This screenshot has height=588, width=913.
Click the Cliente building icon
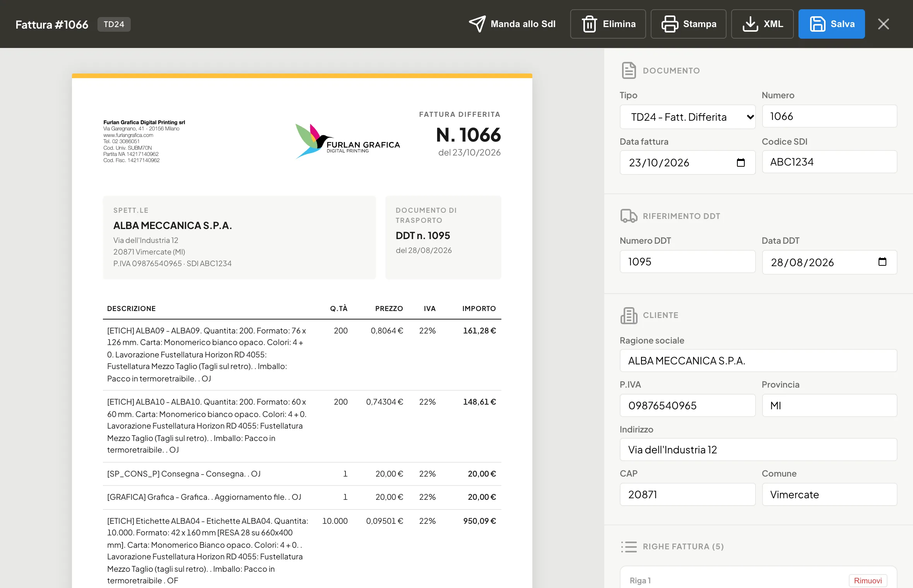click(x=629, y=315)
